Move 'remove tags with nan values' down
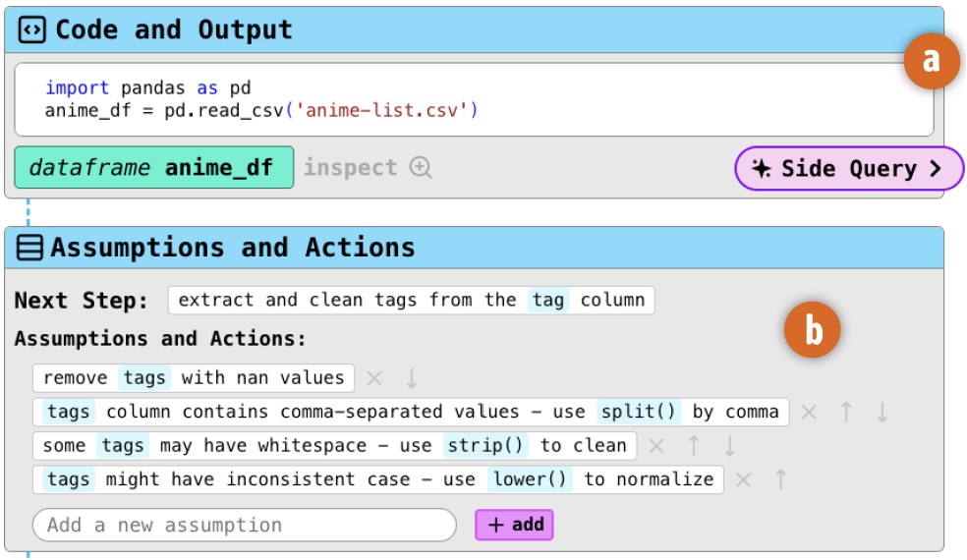This screenshot has width=967, height=560. pos(411,377)
